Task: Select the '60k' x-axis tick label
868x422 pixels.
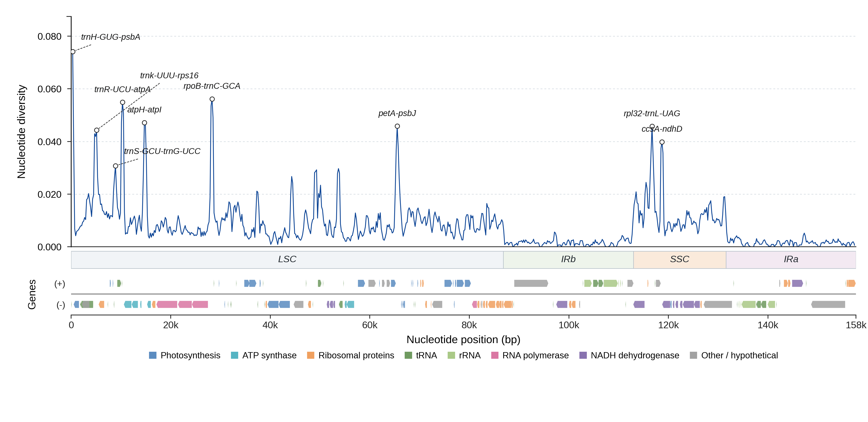Action: pos(370,325)
